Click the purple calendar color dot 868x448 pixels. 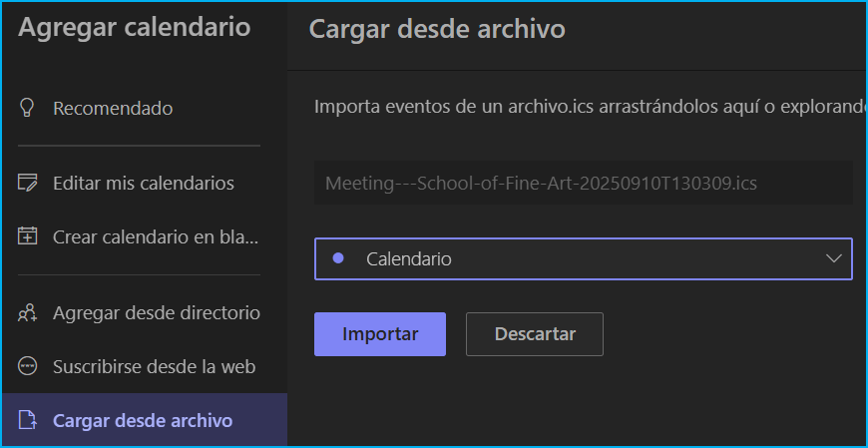338,258
